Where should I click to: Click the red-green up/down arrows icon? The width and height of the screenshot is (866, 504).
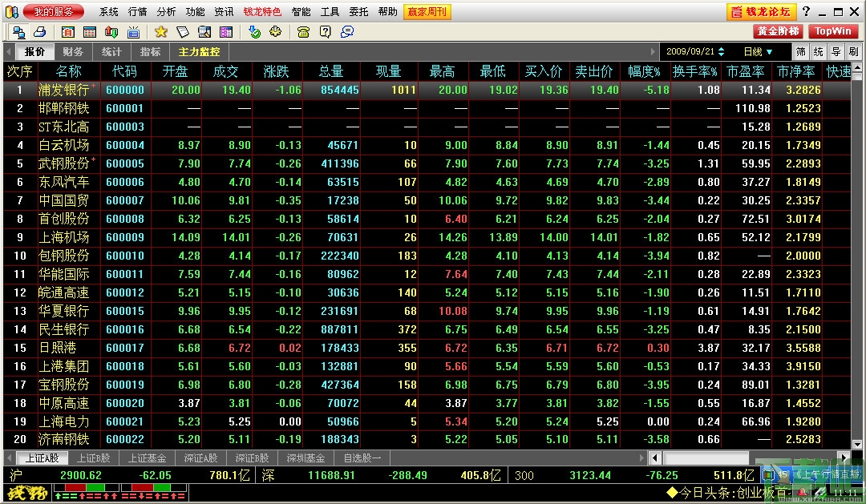click(x=111, y=32)
